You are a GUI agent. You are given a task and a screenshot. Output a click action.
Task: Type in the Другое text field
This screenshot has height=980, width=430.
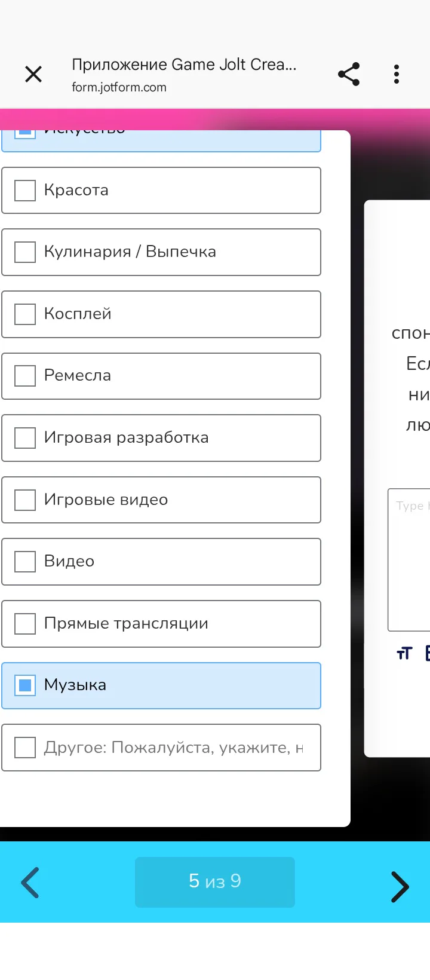coord(173,748)
